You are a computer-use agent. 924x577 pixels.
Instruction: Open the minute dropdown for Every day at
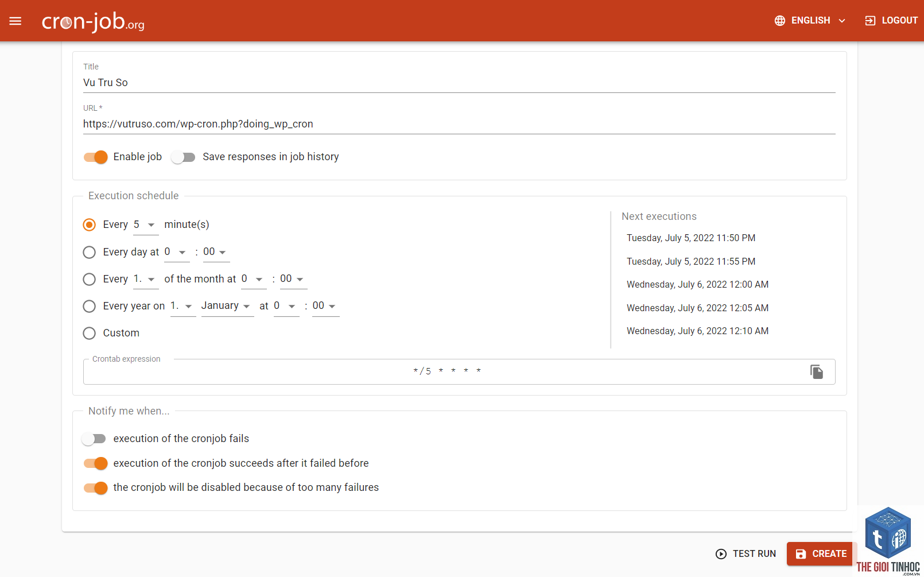pyautogui.click(x=216, y=252)
